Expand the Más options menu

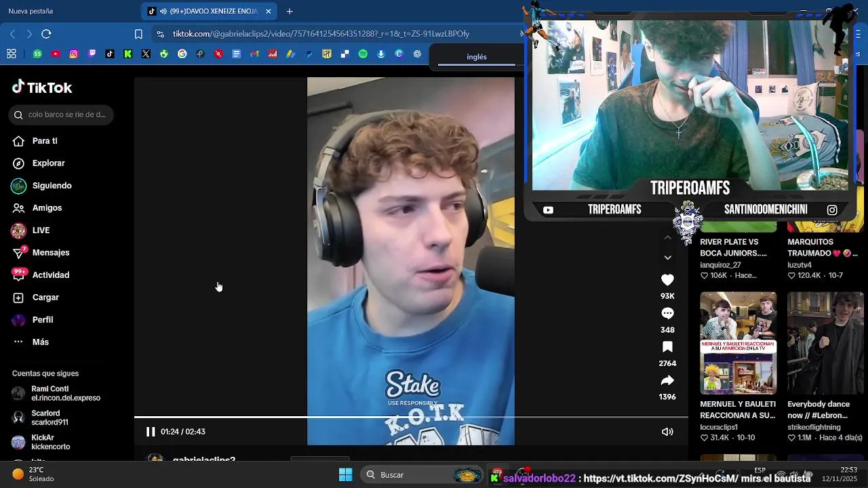pos(40,342)
